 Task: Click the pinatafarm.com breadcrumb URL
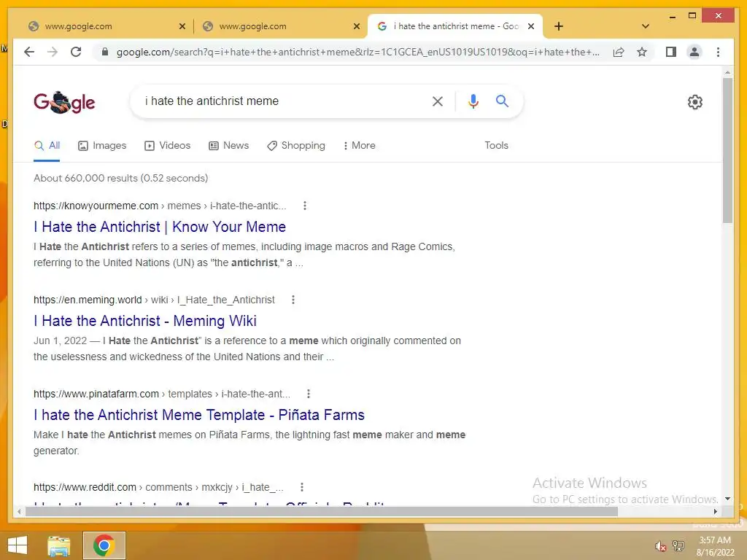tap(161, 394)
